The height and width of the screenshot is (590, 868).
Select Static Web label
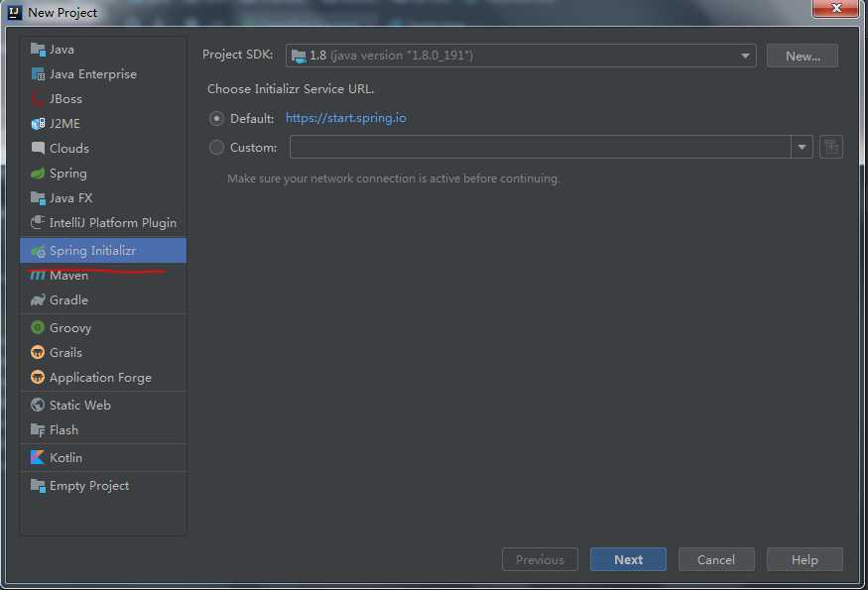coord(80,406)
